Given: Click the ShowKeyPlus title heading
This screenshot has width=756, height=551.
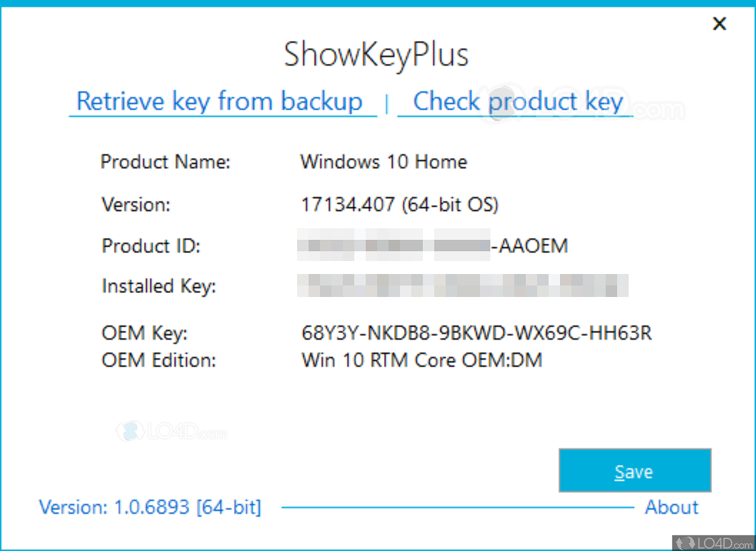Looking at the screenshot, I should click(376, 55).
